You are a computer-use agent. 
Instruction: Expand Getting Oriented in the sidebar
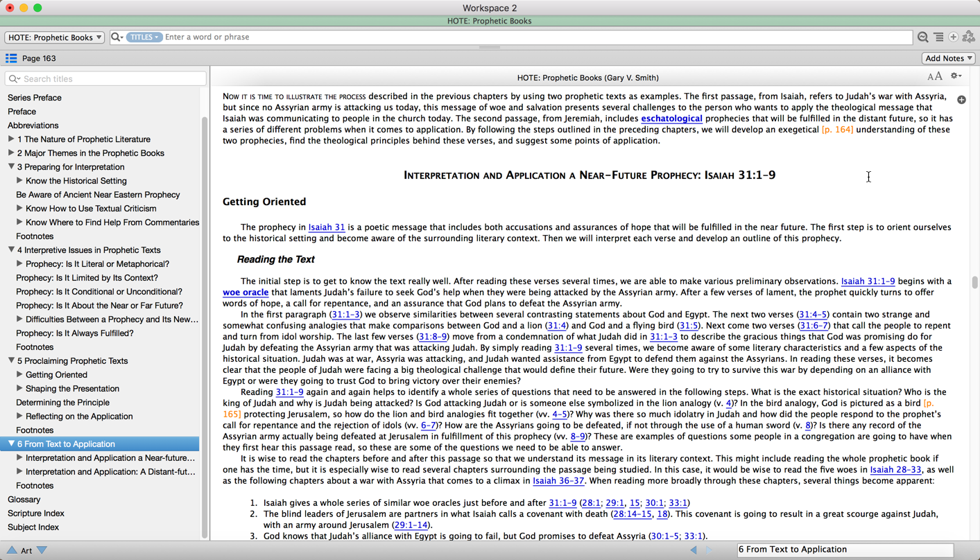pyautogui.click(x=19, y=375)
